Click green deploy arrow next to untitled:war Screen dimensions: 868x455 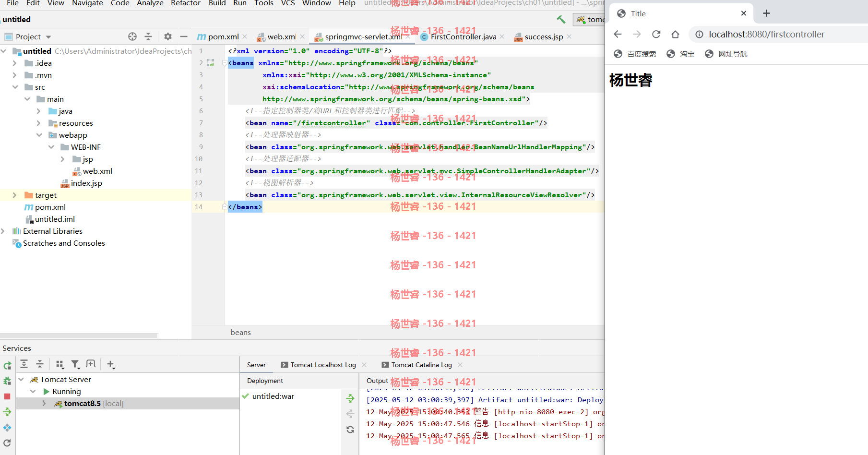tap(350, 398)
